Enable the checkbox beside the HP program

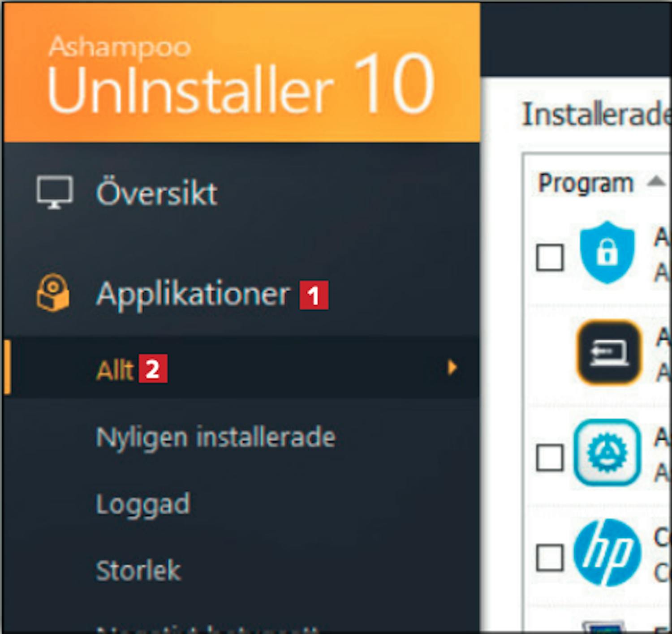pyautogui.click(x=550, y=558)
